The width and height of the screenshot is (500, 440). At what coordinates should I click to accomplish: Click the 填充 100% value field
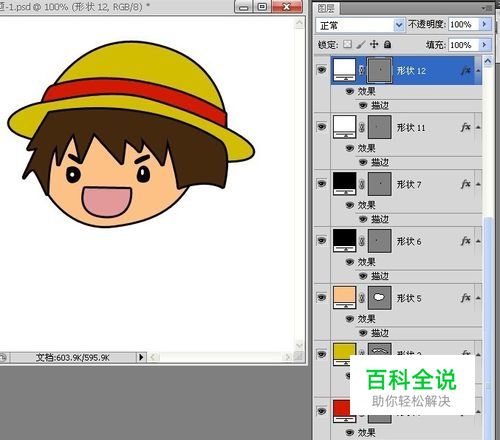point(463,45)
